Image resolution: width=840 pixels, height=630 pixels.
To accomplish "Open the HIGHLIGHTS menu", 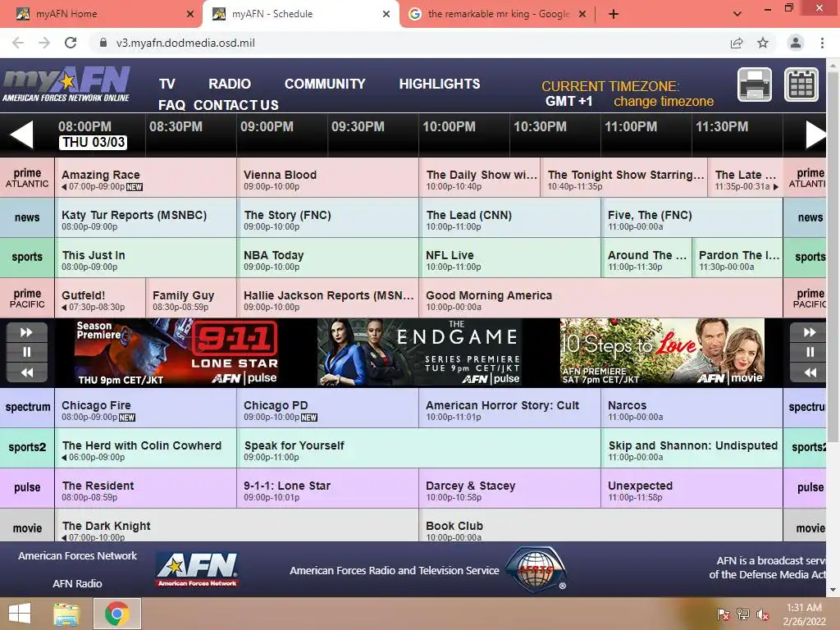I will pyautogui.click(x=440, y=84).
